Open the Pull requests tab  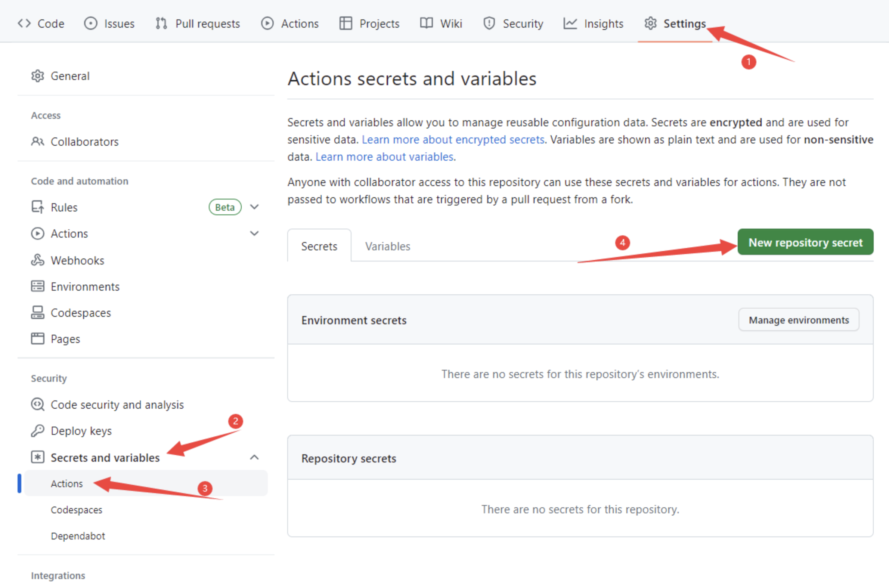[198, 24]
